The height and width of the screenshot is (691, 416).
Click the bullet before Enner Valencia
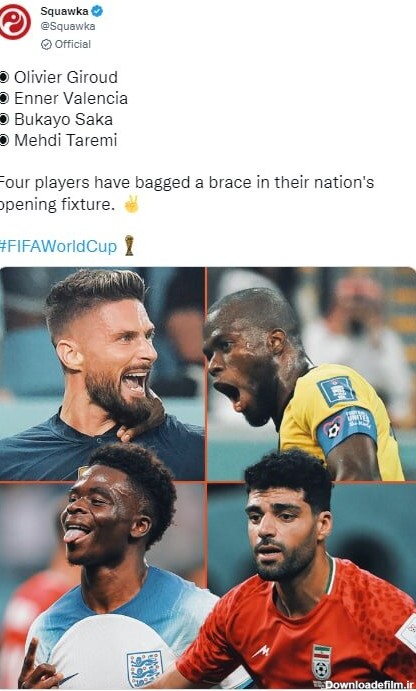click(x=4, y=99)
